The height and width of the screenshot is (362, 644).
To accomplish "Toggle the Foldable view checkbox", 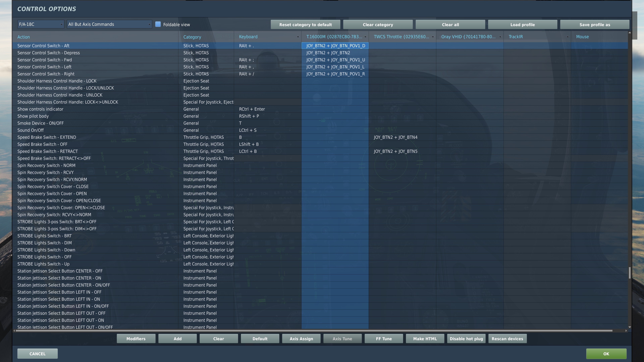I will pos(158,24).
